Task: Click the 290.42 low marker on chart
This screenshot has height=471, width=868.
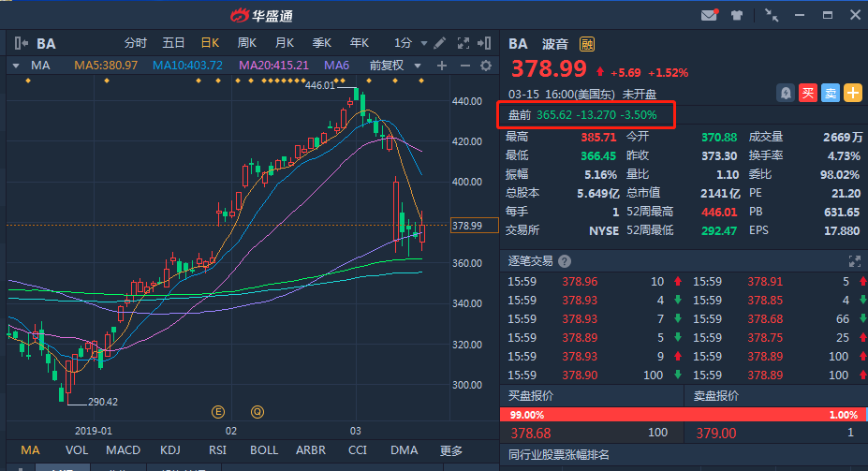Action: [x=102, y=402]
